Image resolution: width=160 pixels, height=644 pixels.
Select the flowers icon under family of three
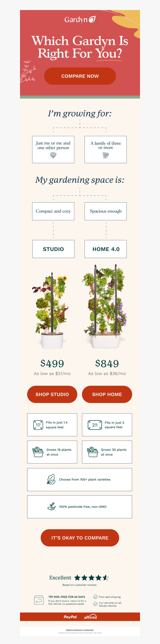tap(106, 155)
